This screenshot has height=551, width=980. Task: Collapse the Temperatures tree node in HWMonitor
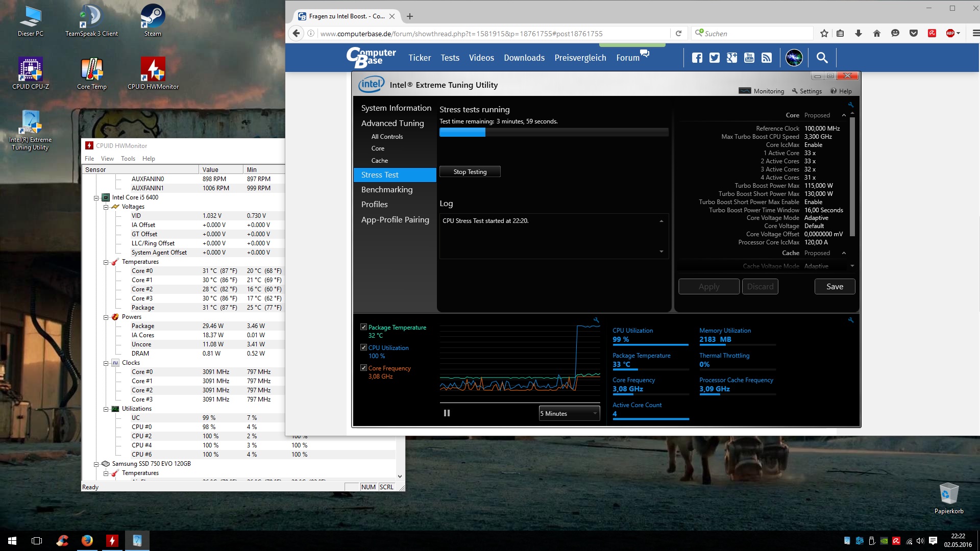pos(106,262)
